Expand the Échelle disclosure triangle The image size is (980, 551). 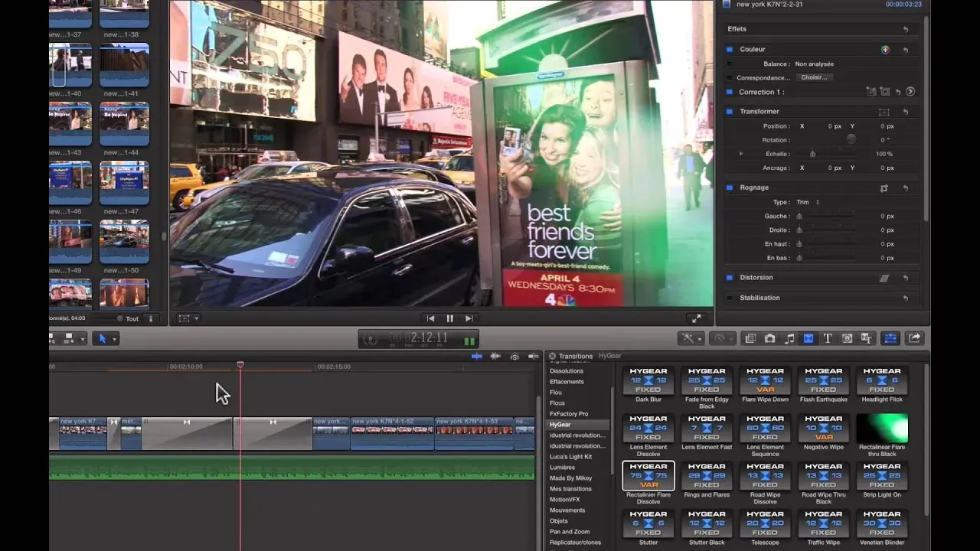741,154
